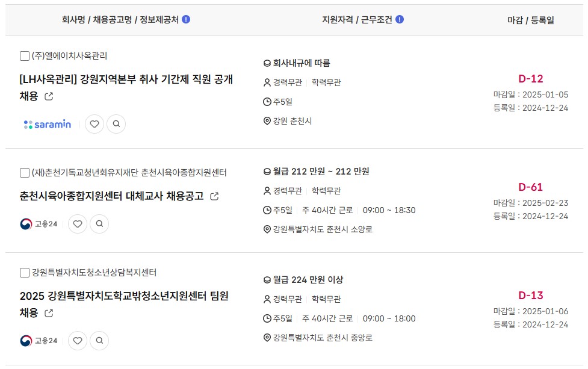Open external link icon for 대체교사 채용공고
This screenshot has width=588, height=369.
tap(214, 196)
